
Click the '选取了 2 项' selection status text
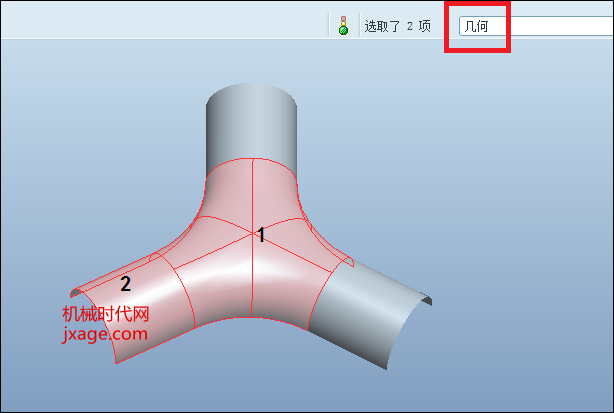[x=398, y=27]
